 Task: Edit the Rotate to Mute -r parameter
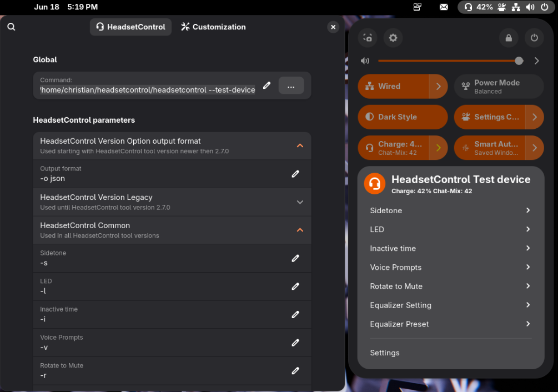click(295, 371)
